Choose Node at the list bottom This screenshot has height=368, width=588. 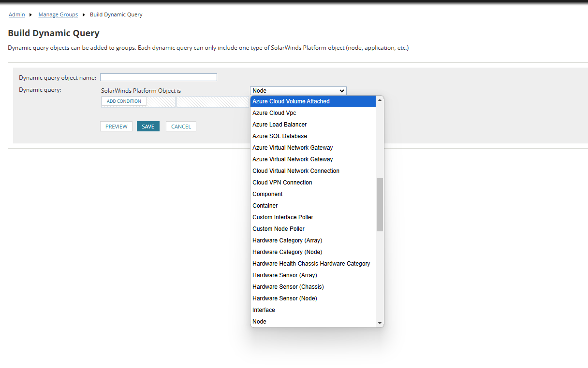coord(313,322)
